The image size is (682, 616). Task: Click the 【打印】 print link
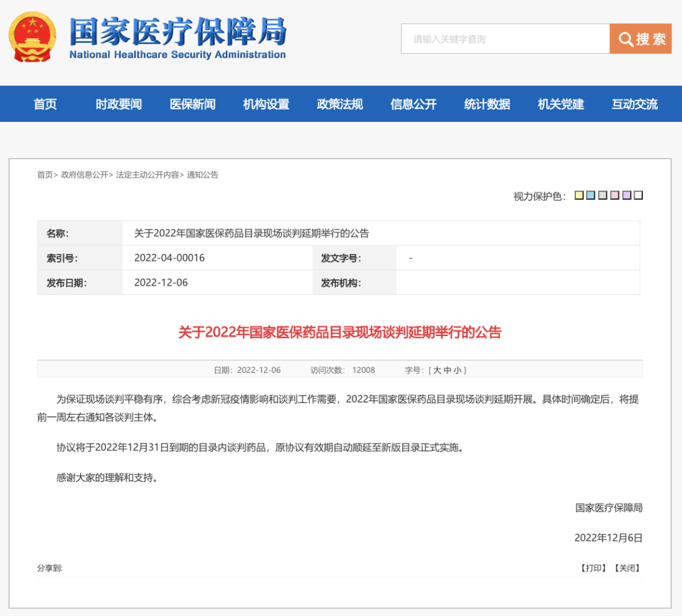point(594,568)
